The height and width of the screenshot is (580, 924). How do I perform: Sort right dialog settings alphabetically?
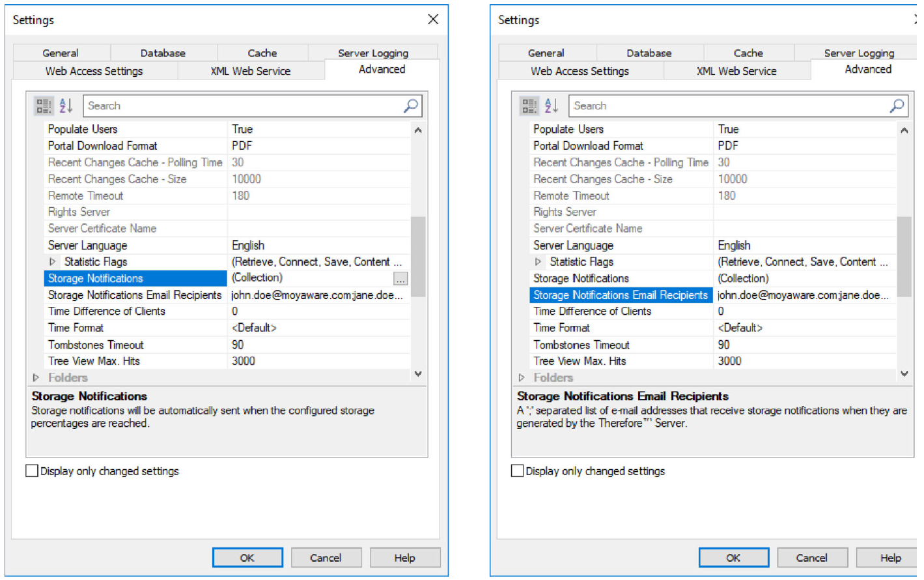(552, 106)
